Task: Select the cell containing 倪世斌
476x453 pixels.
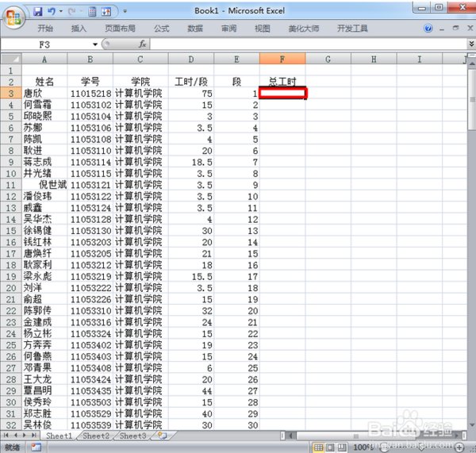Action: [x=44, y=185]
